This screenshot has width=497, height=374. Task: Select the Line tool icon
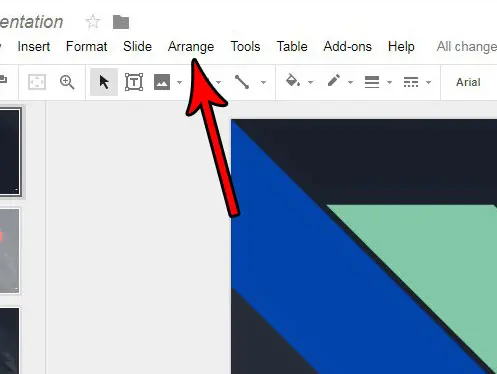[242, 82]
